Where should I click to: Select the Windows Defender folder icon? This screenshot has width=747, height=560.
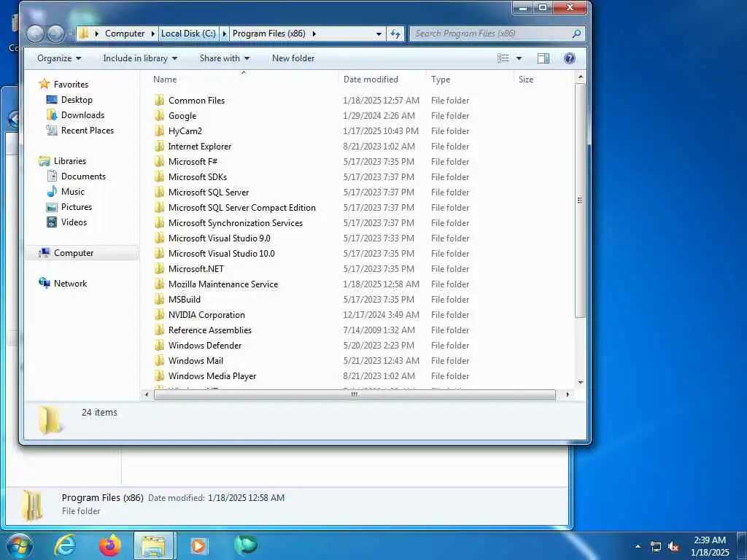160,345
